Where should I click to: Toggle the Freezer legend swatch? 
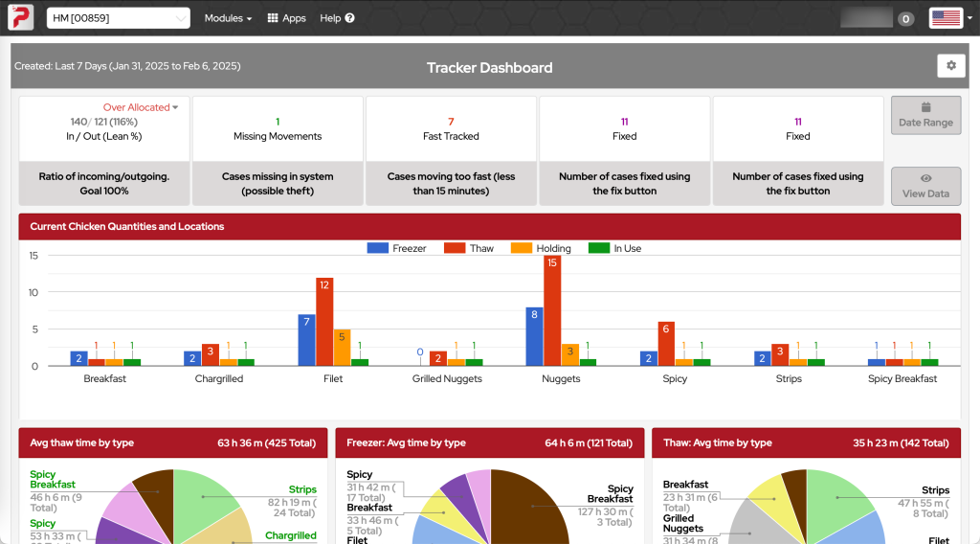[377, 248]
